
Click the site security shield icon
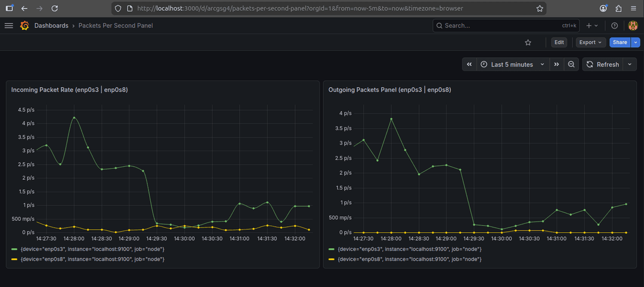click(x=118, y=8)
